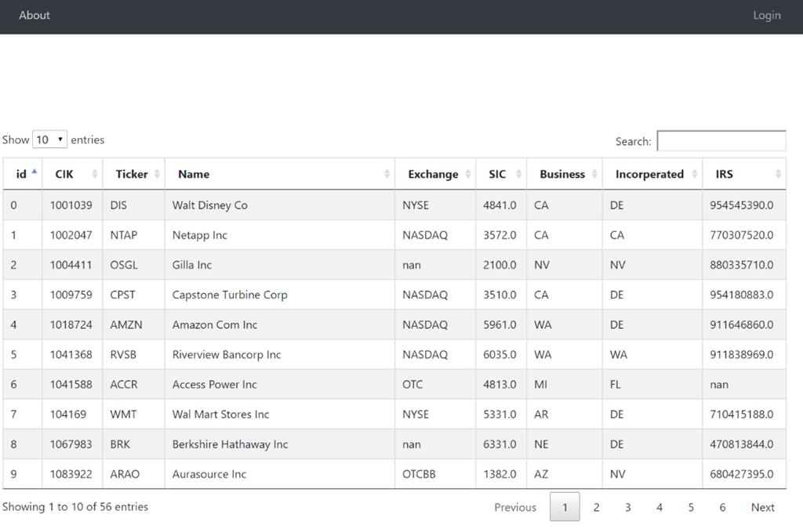Click IRS value 954545390.0
This screenshot has height=532, width=803.
coord(742,205)
